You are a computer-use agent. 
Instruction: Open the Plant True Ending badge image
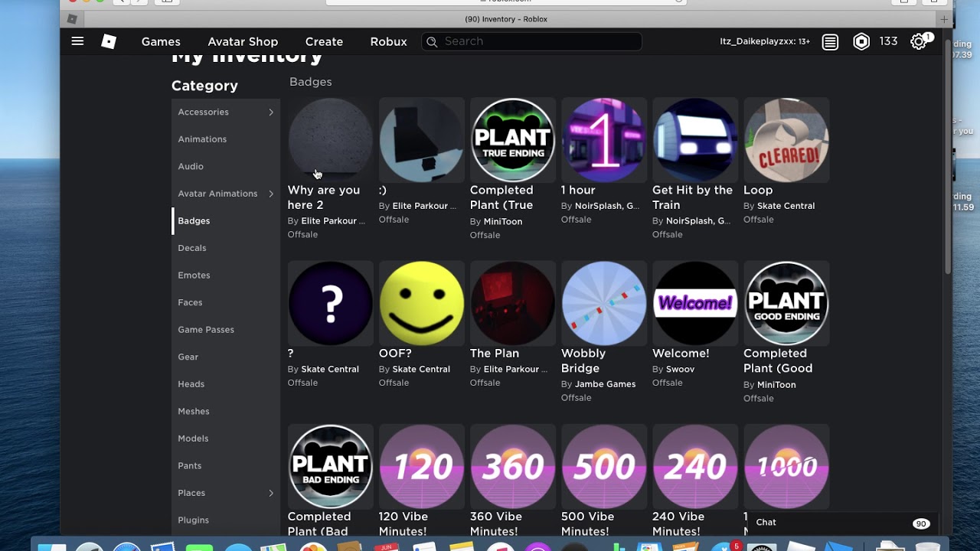pyautogui.click(x=513, y=140)
